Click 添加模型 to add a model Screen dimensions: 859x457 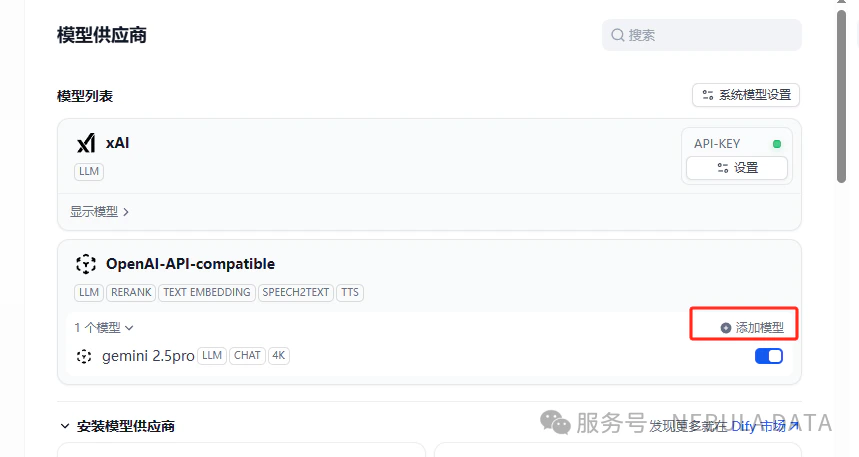(752, 328)
